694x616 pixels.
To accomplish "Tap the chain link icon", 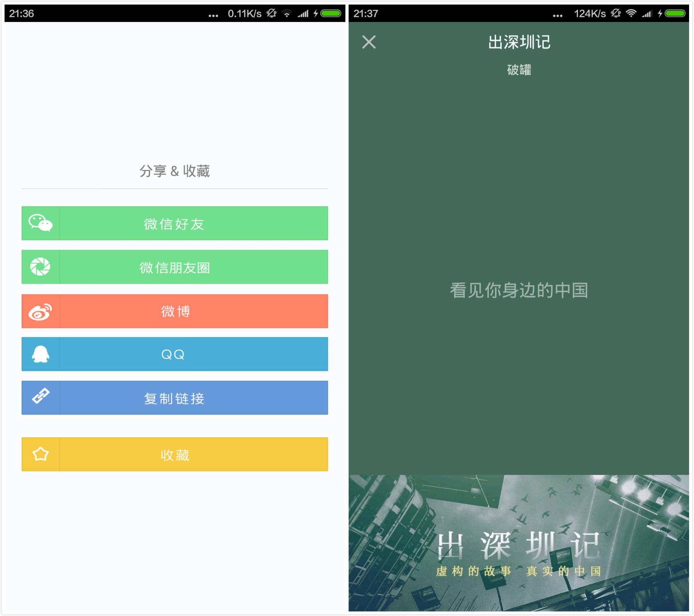I will (41, 396).
